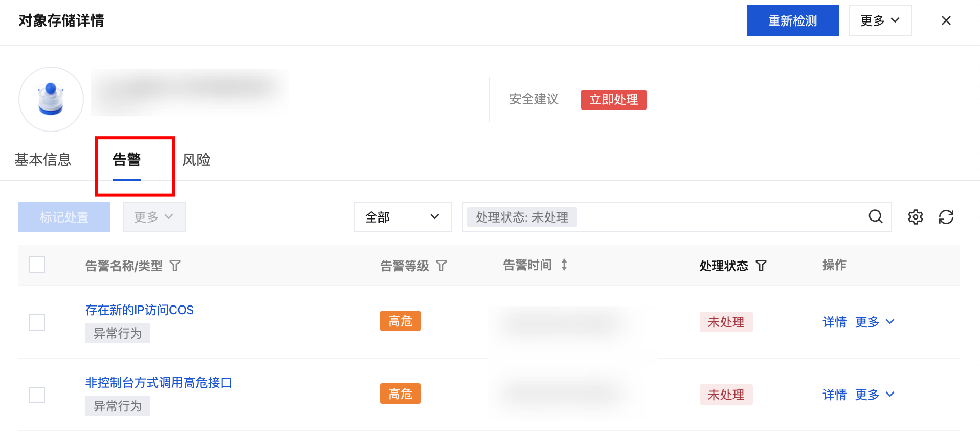Open 更多 dropdown beside 重新检测

tap(880, 20)
